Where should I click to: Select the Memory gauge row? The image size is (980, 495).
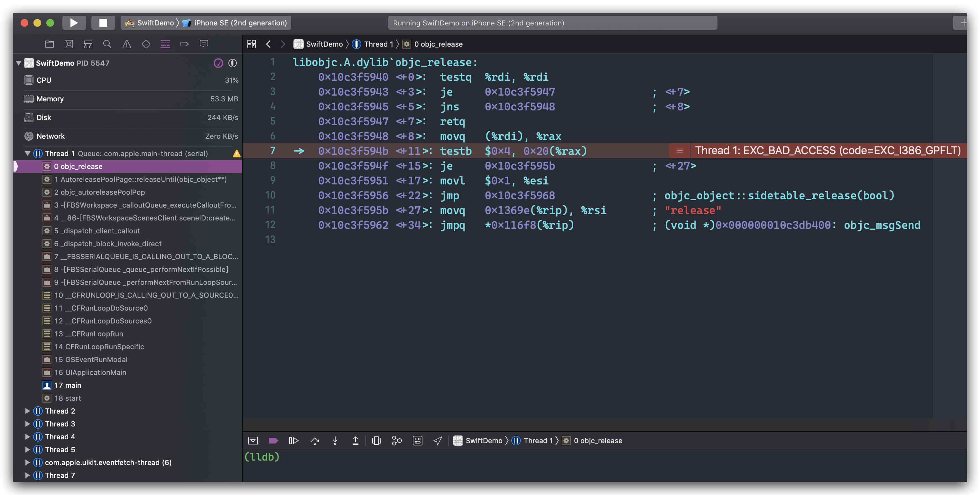coord(127,99)
